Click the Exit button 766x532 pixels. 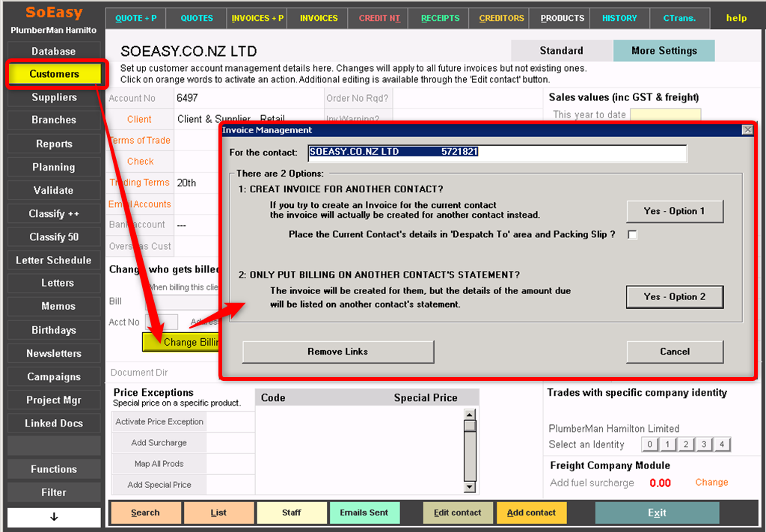pyautogui.click(x=657, y=513)
